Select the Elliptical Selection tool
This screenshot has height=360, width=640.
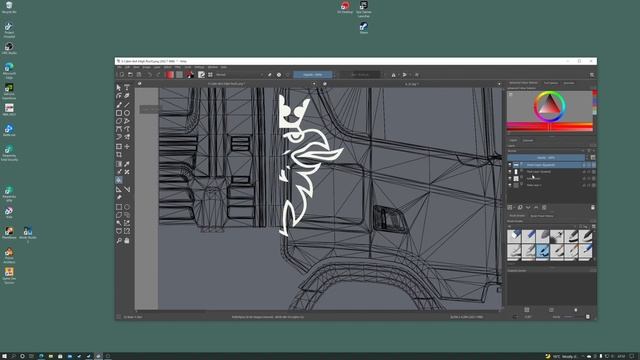coord(127,207)
